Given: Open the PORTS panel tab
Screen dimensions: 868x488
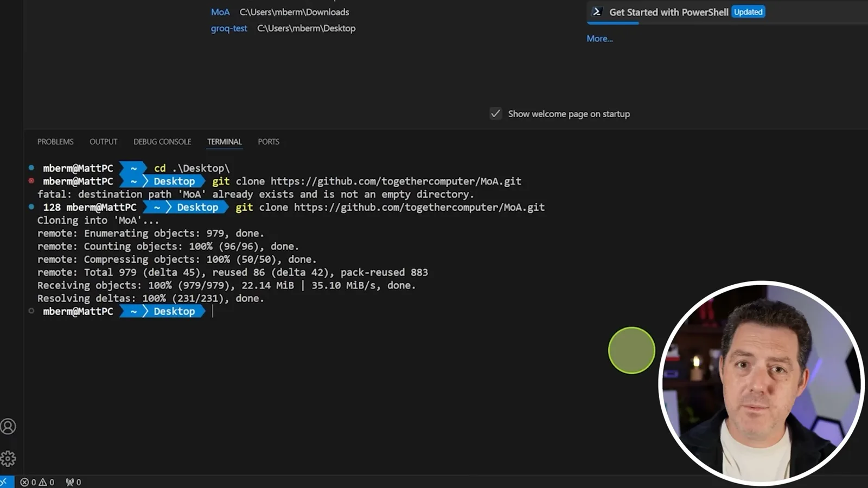Looking at the screenshot, I should tap(269, 142).
